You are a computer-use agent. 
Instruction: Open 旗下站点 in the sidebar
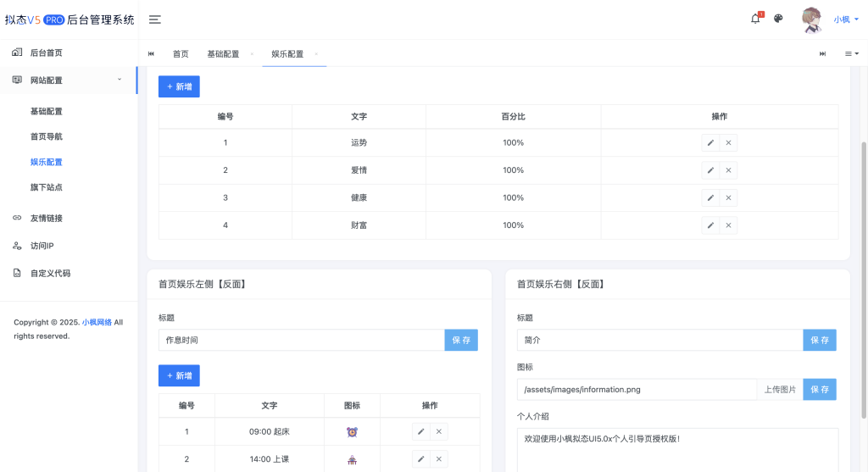pyautogui.click(x=47, y=187)
